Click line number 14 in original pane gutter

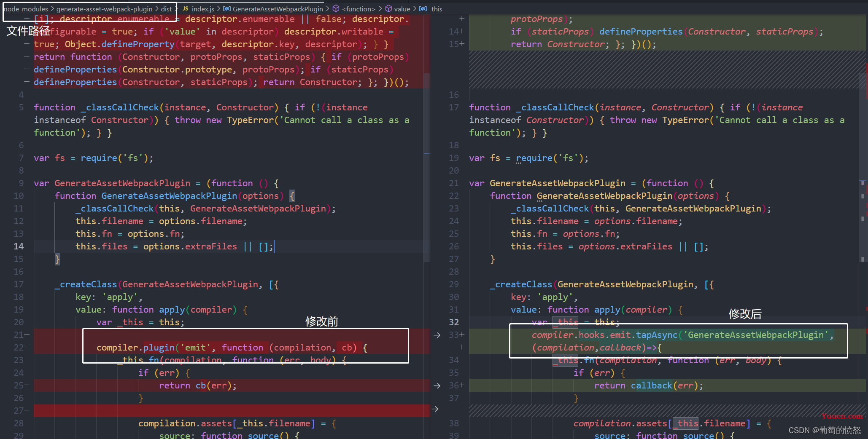(x=19, y=246)
